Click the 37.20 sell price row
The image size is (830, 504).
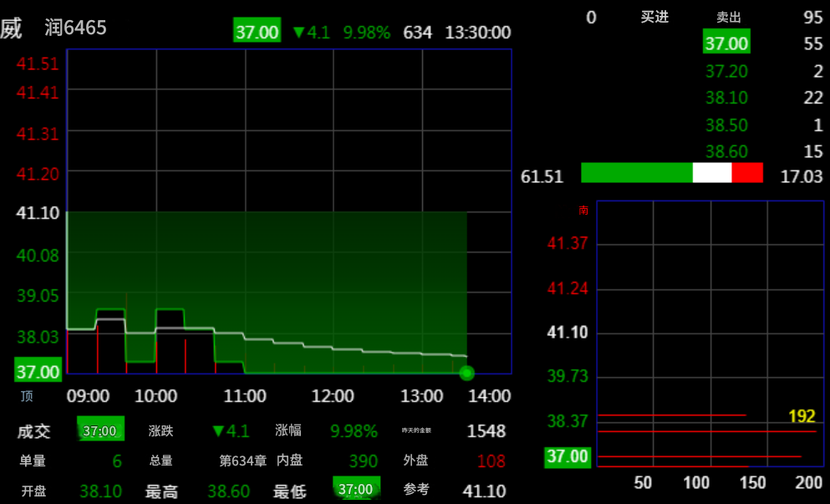tap(726, 71)
